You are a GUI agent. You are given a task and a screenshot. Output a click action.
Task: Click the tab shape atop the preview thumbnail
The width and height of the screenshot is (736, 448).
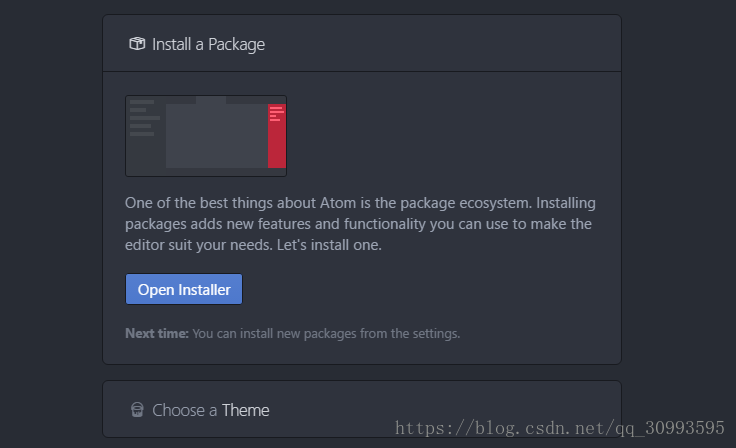[x=211, y=100]
